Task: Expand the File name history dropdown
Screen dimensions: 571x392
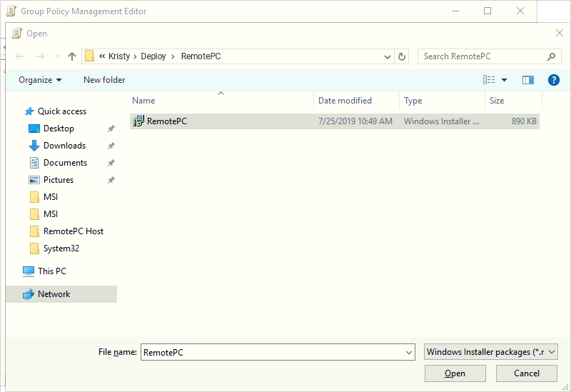Action: point(409,352)
